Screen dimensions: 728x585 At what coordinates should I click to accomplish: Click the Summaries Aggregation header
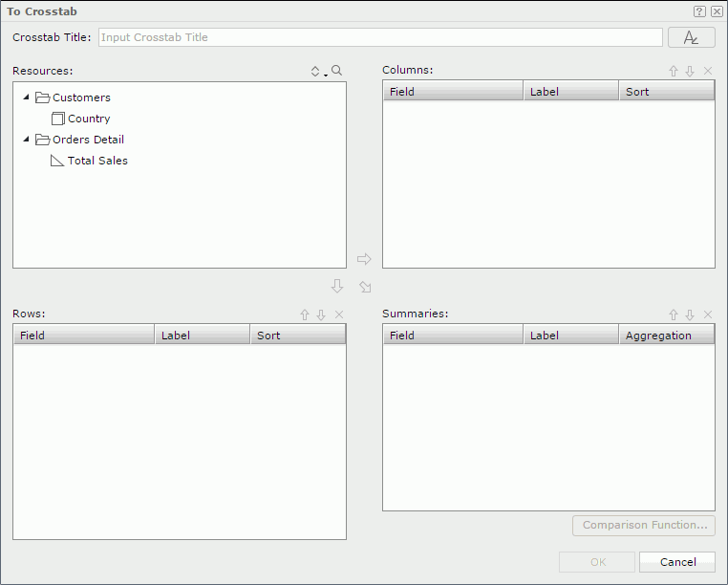tap(667, 335)
